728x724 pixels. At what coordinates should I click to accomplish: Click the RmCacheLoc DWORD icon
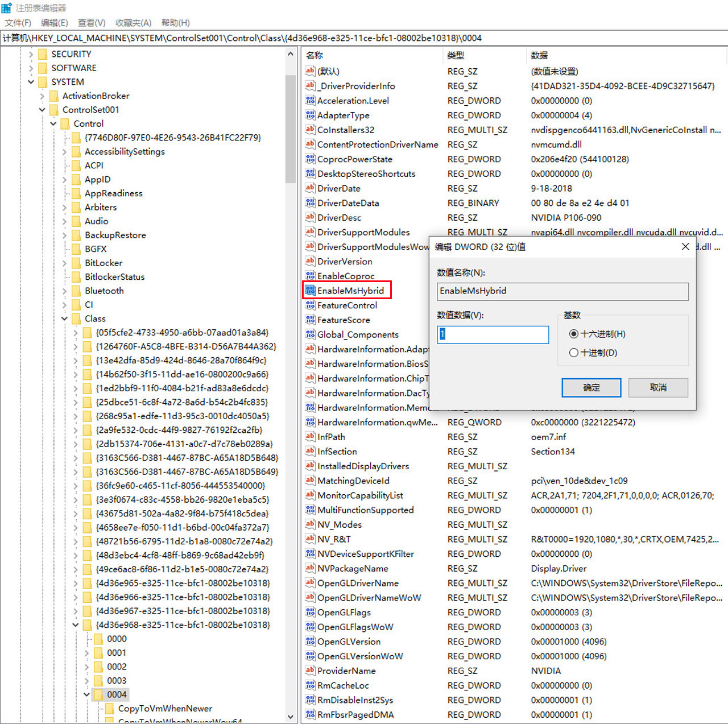pyautogui.click(x=310, y=685)
